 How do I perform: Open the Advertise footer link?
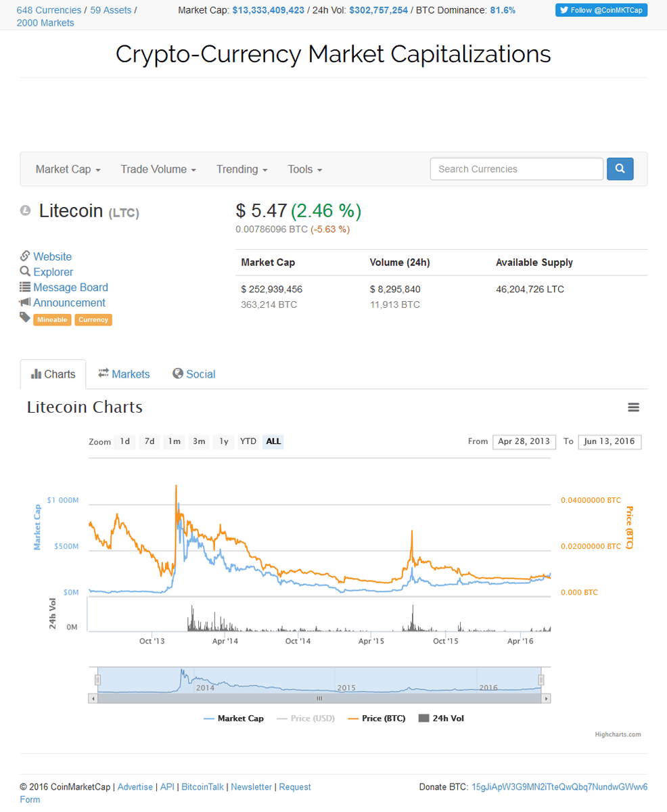click(x=135, y=787)
